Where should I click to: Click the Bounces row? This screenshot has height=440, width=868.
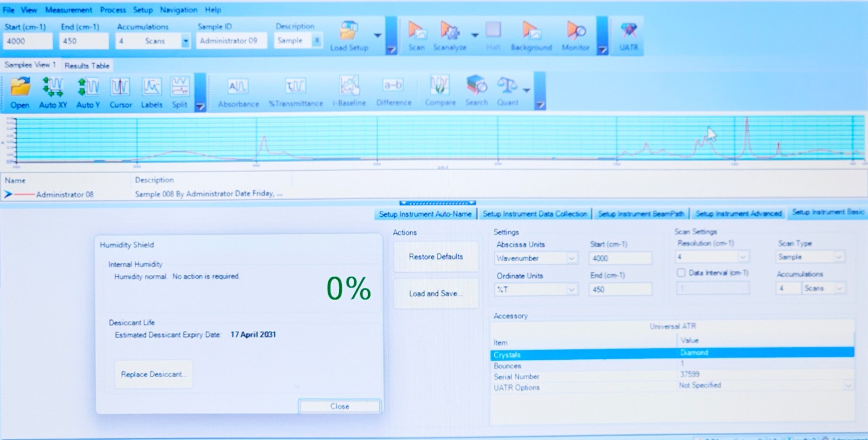pyautogui.click(x=672, y=365)
